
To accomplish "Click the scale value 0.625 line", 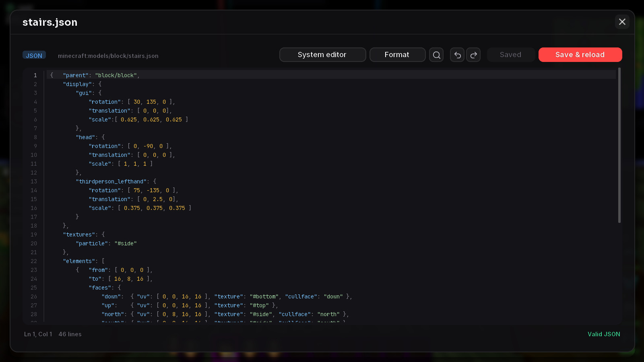I will pyautogui.click(x=138, y=119).
